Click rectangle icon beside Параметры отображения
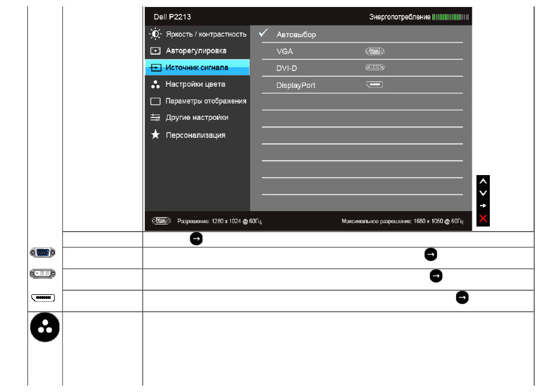 click(155, 101)
